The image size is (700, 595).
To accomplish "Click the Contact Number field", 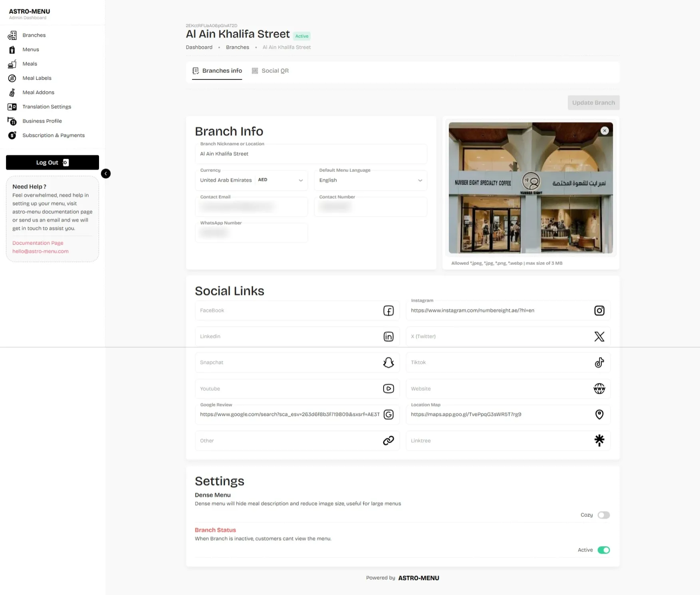I will pyautogui.click(x=371, y=207).
